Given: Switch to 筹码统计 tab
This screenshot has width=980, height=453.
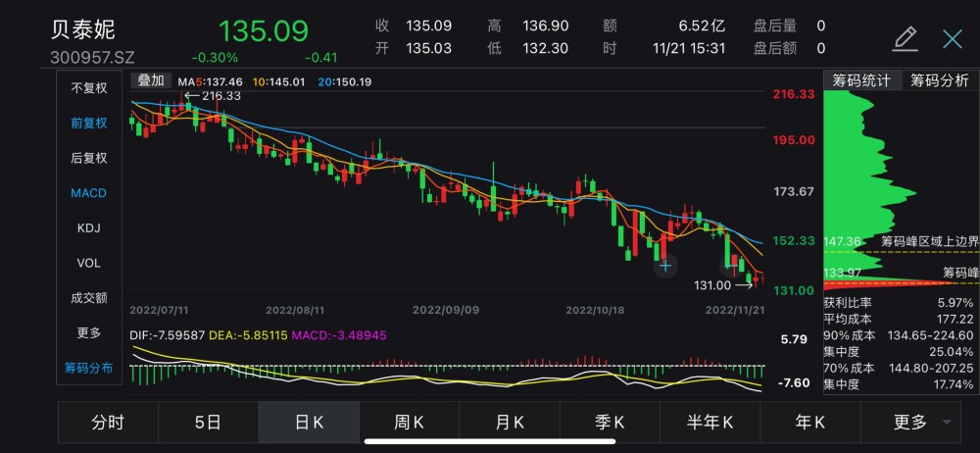Looking at the screenshot, I should tap(861, 80).
